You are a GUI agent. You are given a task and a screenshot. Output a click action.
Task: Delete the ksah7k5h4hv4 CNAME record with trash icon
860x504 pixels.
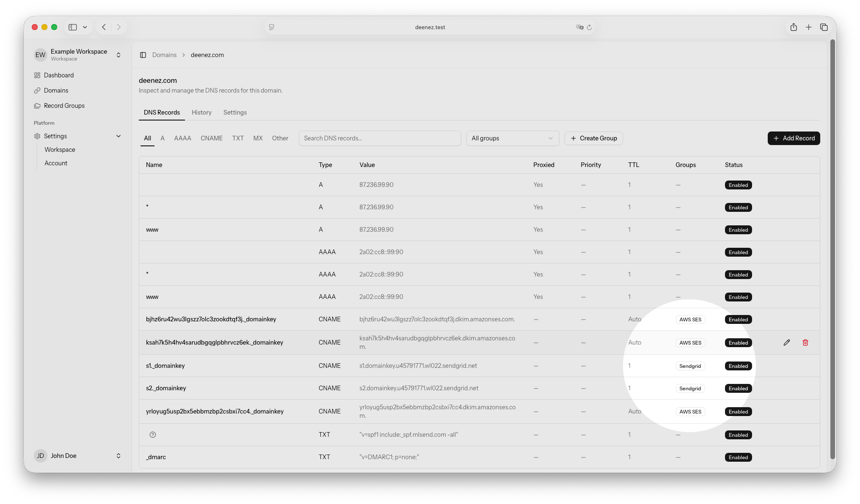tap(805, 342)
